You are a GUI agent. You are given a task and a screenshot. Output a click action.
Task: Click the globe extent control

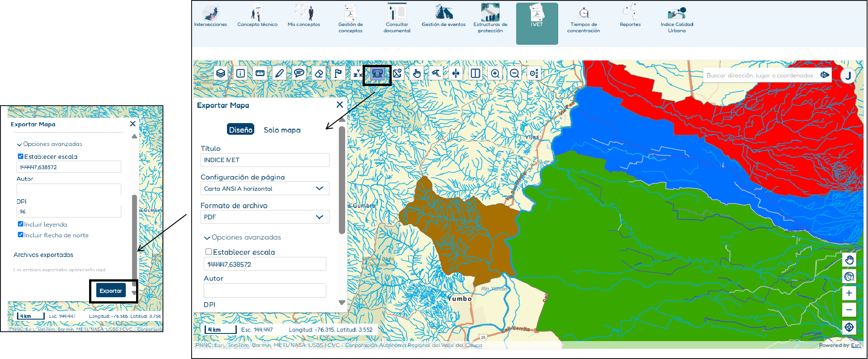[x=849, y=276]
